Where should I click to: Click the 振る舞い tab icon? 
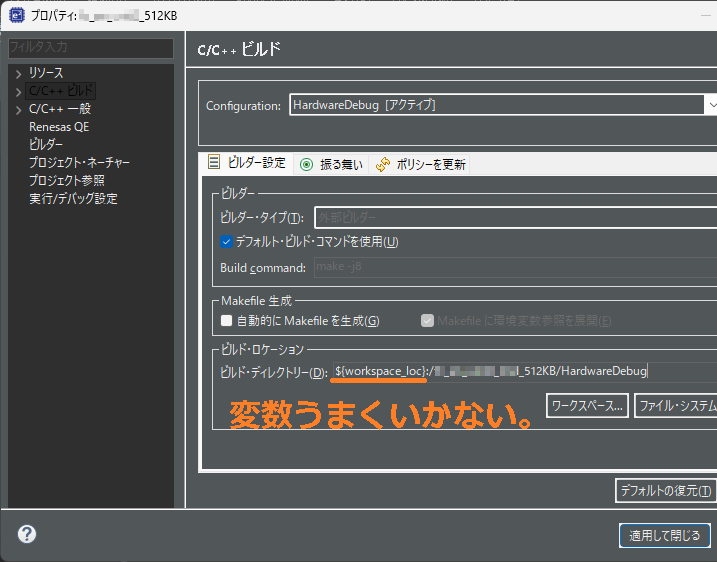point(306,164)
